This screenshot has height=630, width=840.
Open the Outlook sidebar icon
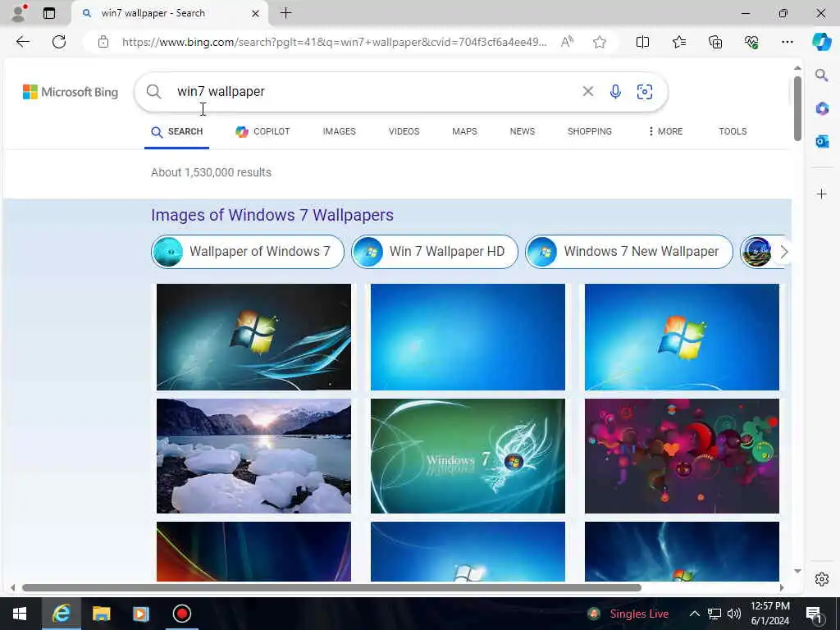coord(822,141)
